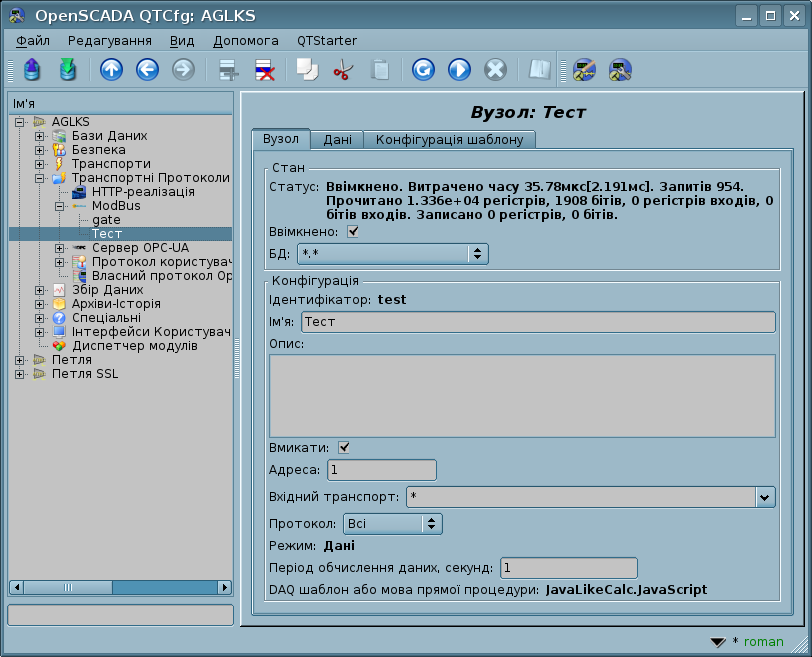Open the 'Конфігурація шаблону' tab
Viewport: 812px width, 657px height.
(449, 140)
